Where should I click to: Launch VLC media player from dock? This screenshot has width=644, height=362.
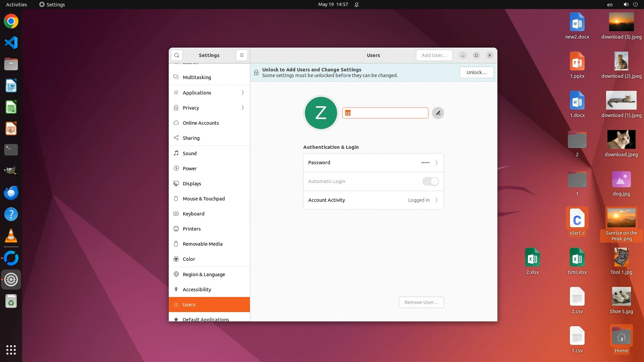coord(11,236)
